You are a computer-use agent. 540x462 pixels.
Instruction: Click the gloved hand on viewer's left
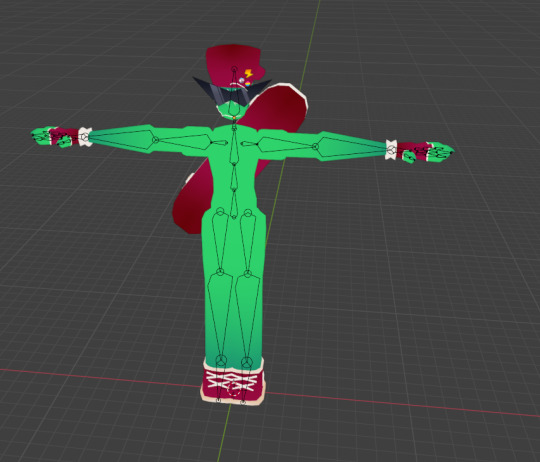coord(55,137)
